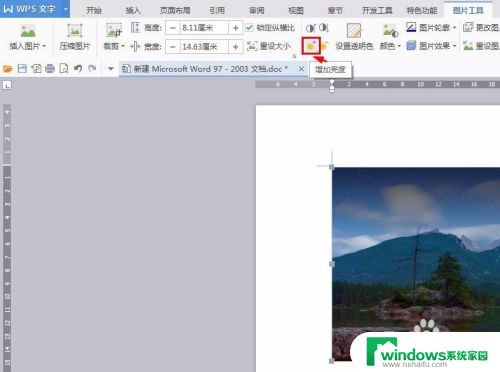Click the decrease contrast icon

324,28
